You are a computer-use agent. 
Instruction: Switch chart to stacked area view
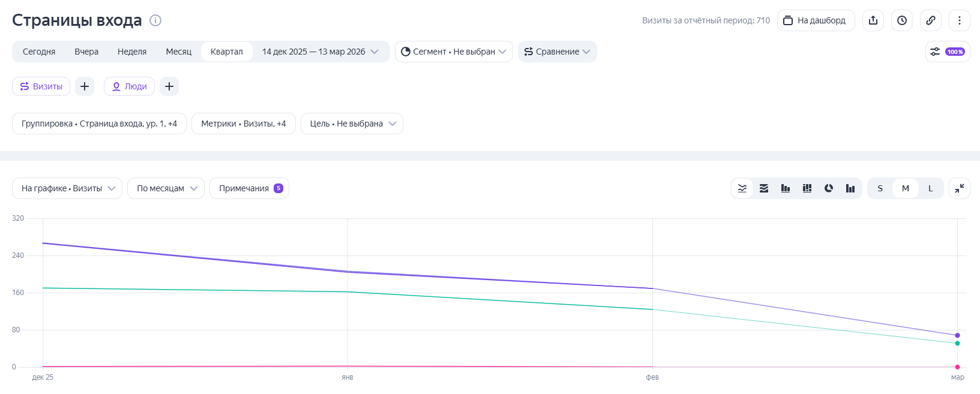coord(764,188)
